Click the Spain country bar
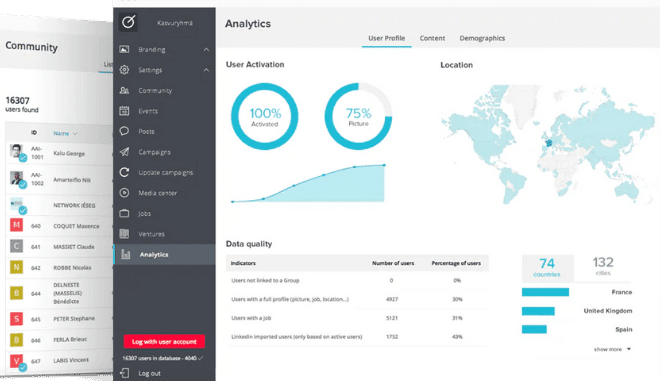Image resolution: width=661 pixels, height=381 pixels. (534, 329)
